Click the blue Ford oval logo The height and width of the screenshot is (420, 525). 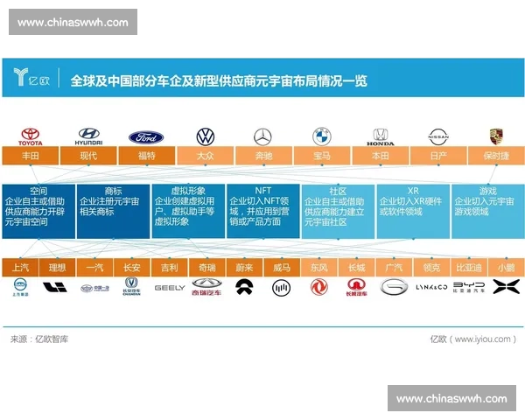click(x=146, y=137)
